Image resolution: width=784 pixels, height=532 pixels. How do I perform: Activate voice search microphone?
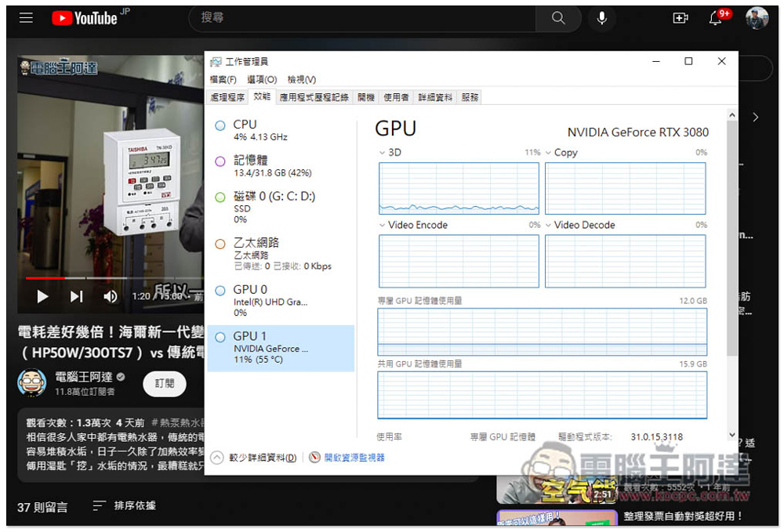point(602,18)
